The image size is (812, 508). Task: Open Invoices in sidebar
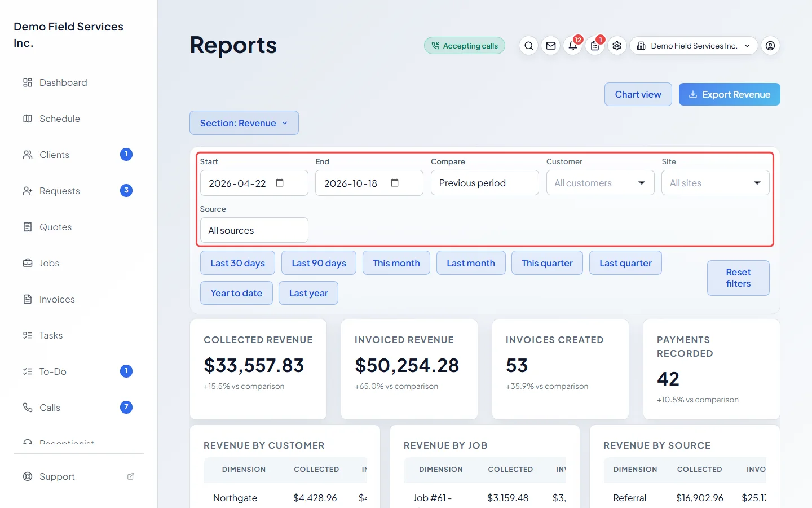point(78,299)
